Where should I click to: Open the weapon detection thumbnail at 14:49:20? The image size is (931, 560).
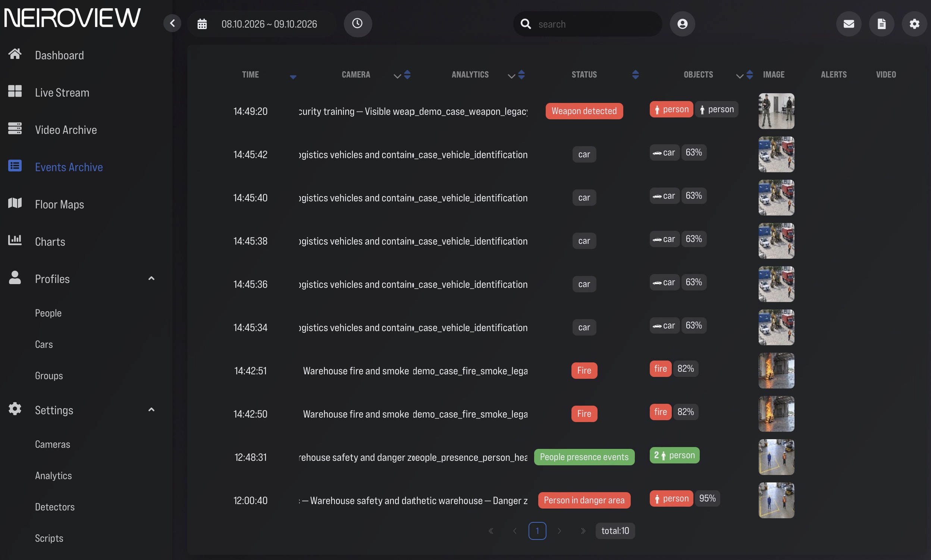776,111
